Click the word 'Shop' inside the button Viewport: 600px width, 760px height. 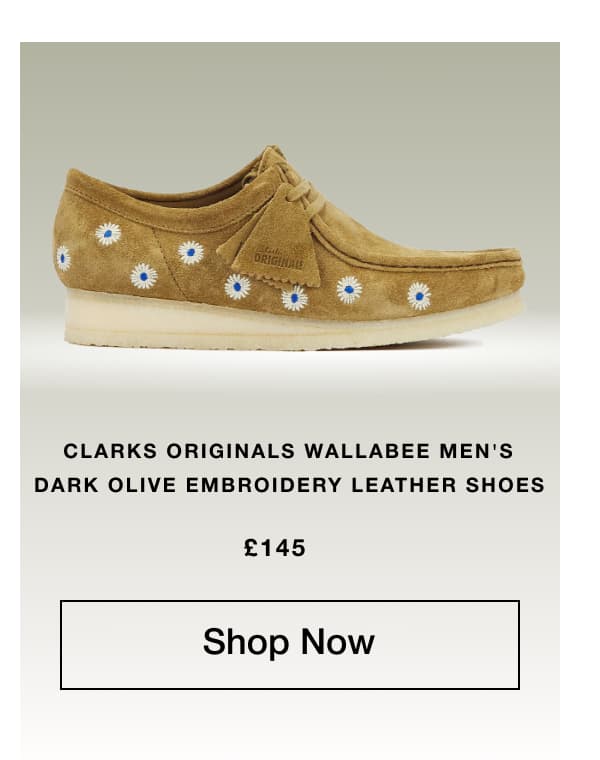pyautogui.click(x=246, y=643)
